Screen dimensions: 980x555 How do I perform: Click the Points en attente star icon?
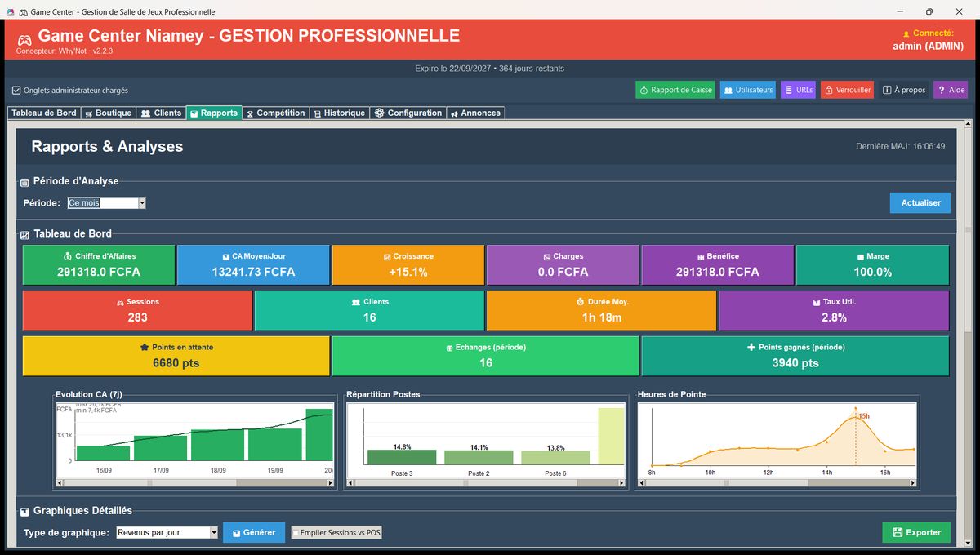pyautogui.click(x=145, y=347)
